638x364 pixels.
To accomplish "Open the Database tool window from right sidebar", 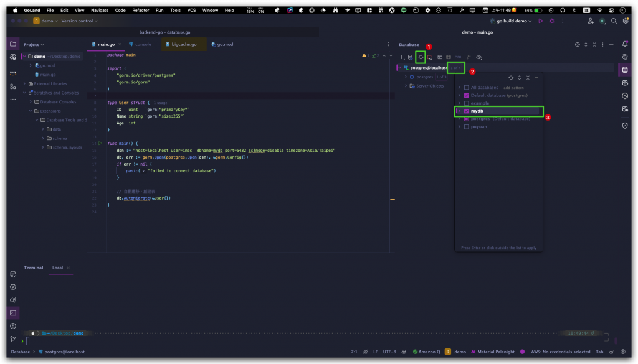I will click(x=625, y=70).
